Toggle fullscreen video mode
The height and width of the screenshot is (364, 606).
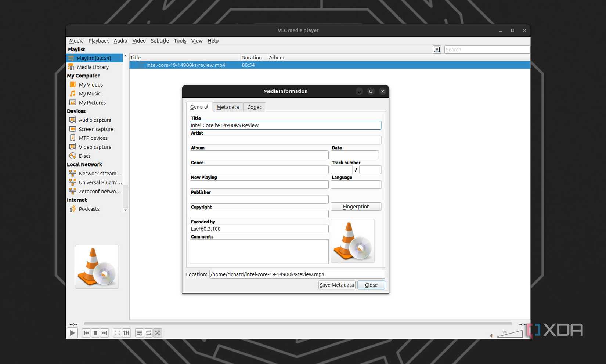(117, 332)
